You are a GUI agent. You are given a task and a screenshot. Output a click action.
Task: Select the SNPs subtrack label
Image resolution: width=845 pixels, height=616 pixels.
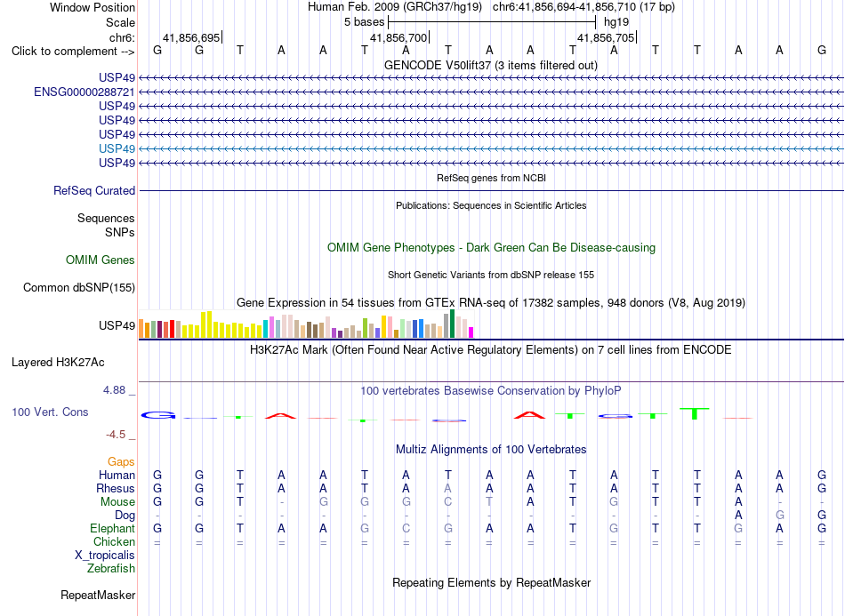pos(120,232)
